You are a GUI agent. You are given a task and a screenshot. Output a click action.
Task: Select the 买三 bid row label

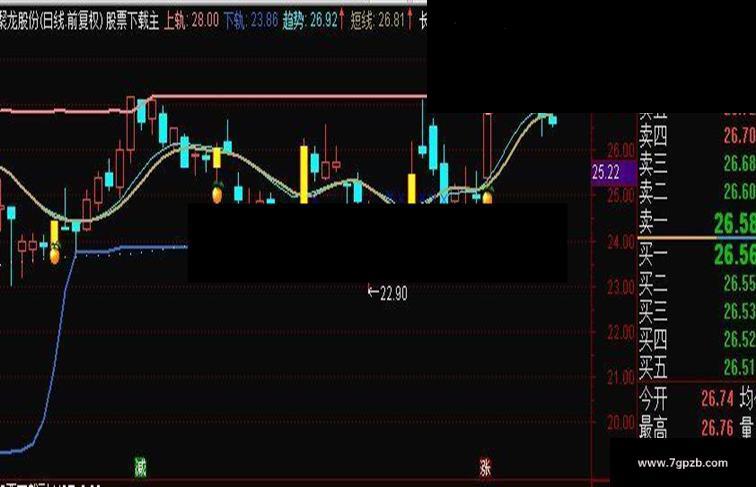tap(653, 311)
